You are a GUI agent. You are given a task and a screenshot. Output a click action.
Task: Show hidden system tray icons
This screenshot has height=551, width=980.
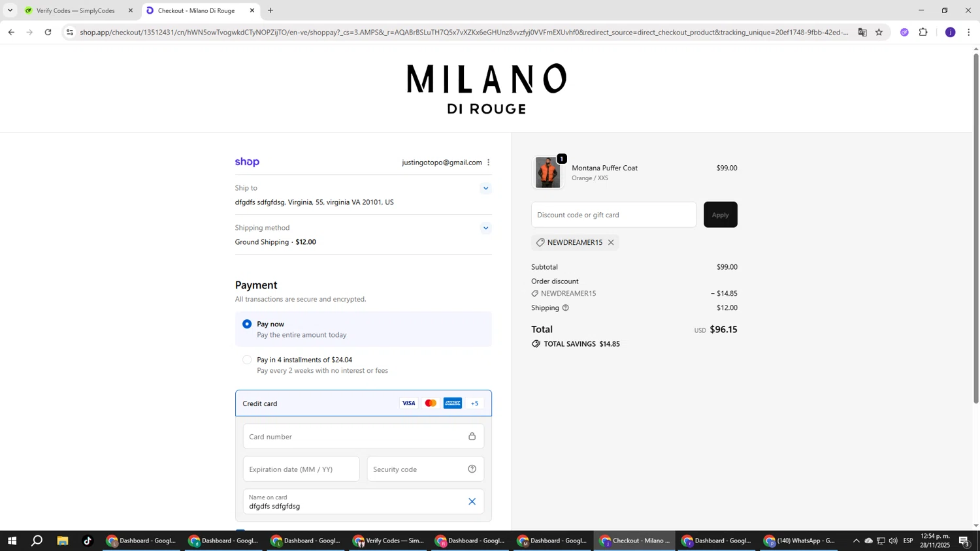(x=856, y=541)
